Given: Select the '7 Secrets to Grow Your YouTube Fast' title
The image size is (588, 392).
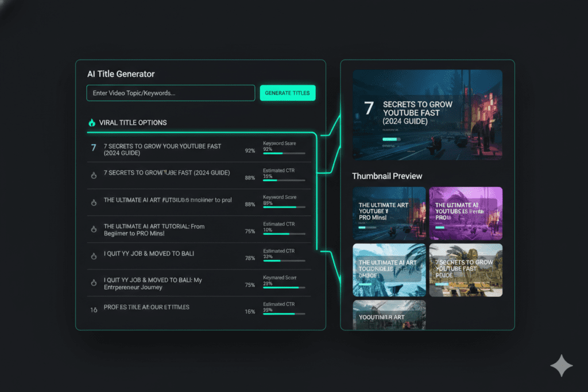Looking at the screenshot, I should (x=163, y=150).
